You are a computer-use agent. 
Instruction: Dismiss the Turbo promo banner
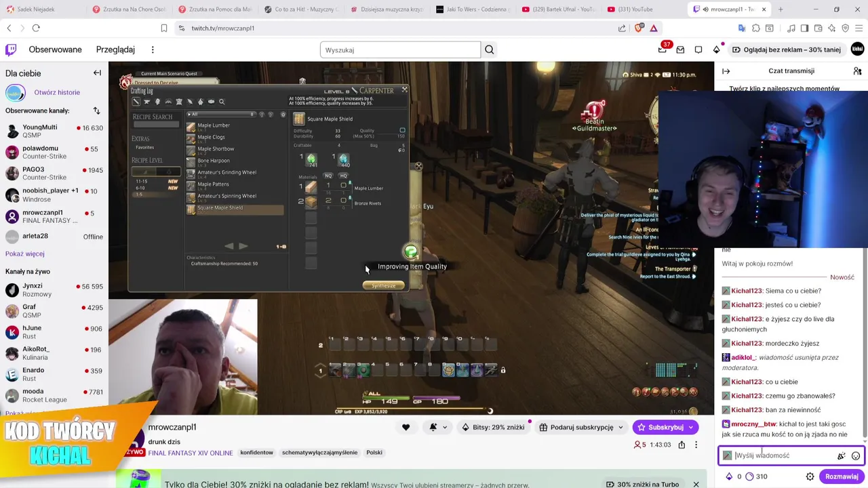[696, 485]
